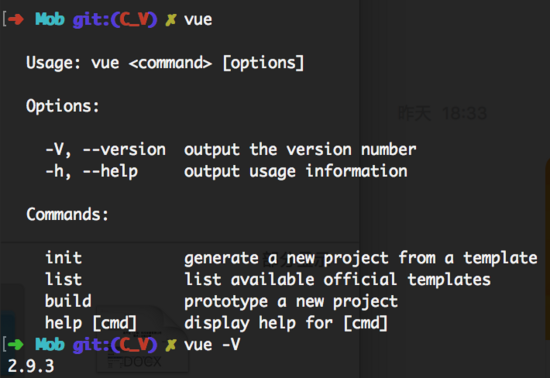
Task: Click the Mob directory name in first prompt
Action: tap(50, 19)
